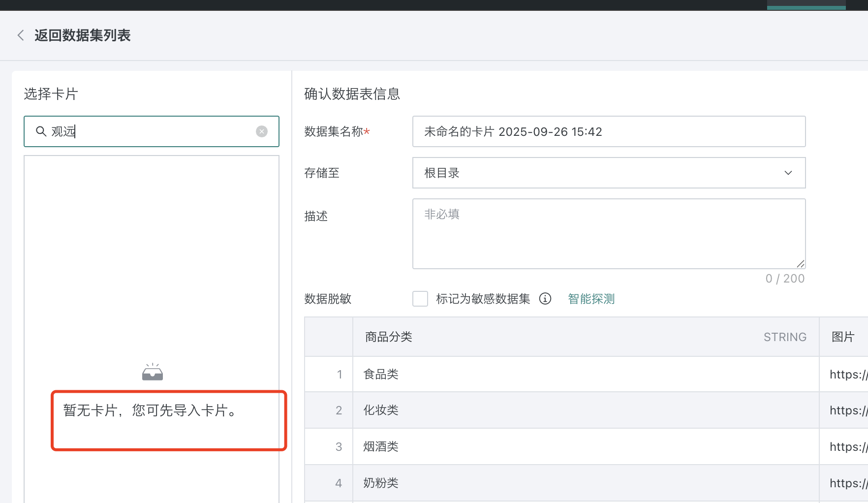Focus the 数据集名称 input field

coord(609,131)
